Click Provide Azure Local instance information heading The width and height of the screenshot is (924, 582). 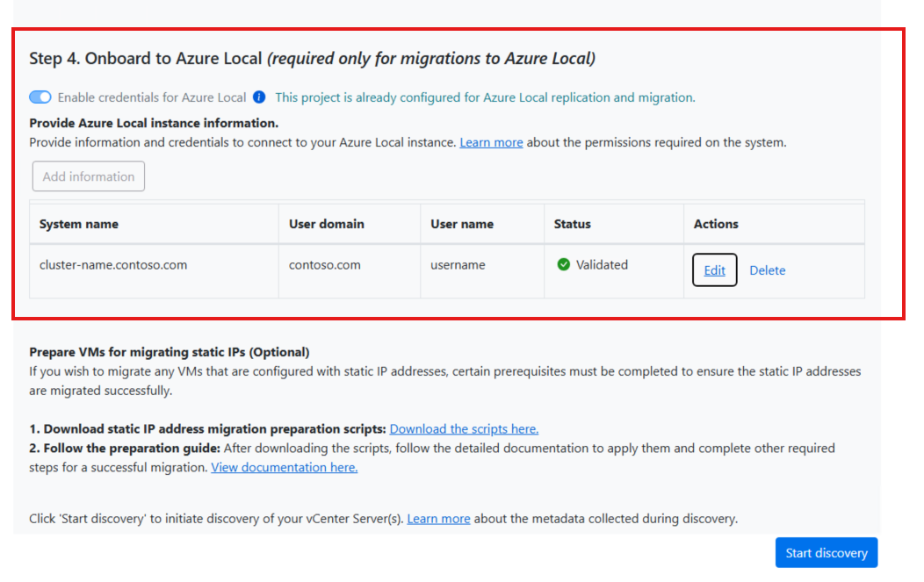click(154, 123)
